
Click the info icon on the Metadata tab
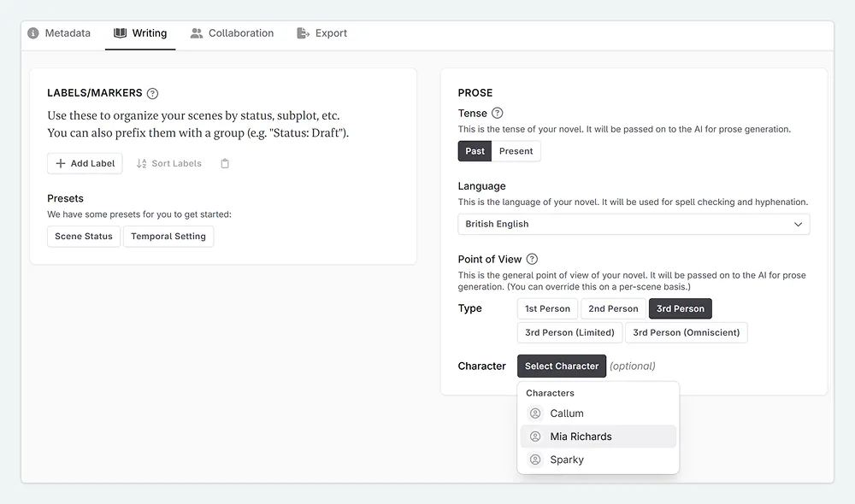[32, 33]
